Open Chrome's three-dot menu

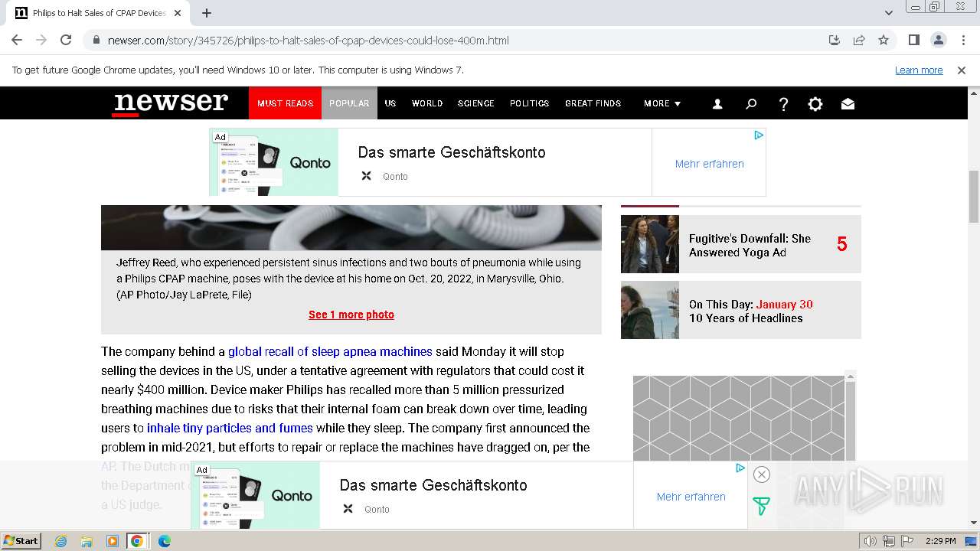pyautogui.click(x=962, y=40)
